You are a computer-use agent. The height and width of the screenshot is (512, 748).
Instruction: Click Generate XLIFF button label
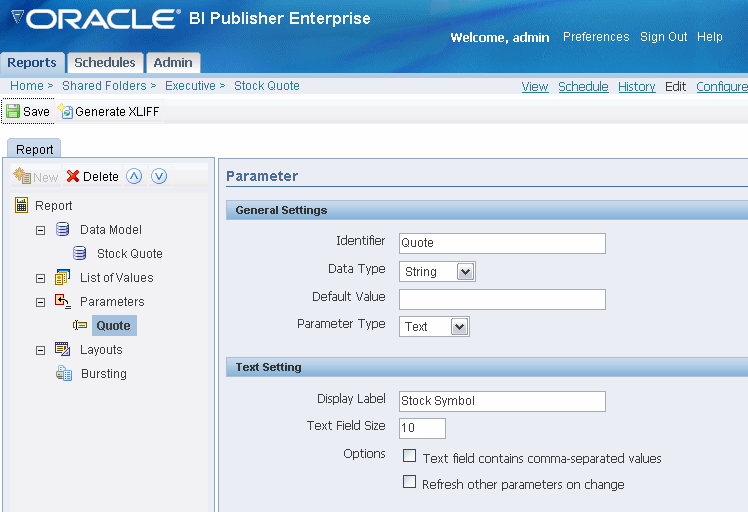(x=117, y=111)
